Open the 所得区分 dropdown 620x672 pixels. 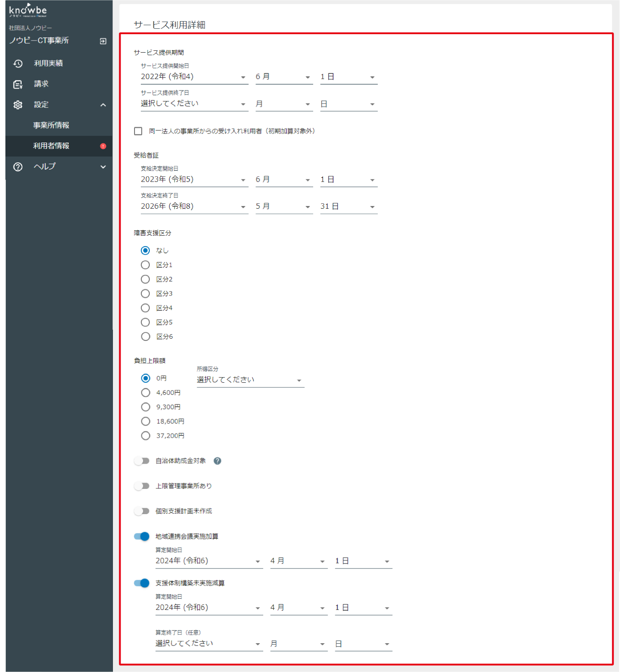coord(250,380)
